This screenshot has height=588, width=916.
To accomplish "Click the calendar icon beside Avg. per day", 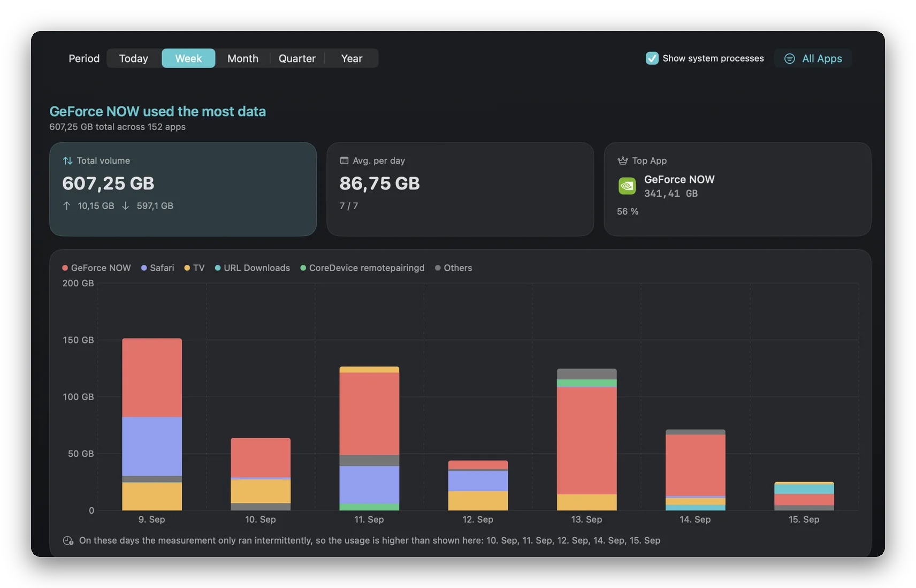I will 344,161.
